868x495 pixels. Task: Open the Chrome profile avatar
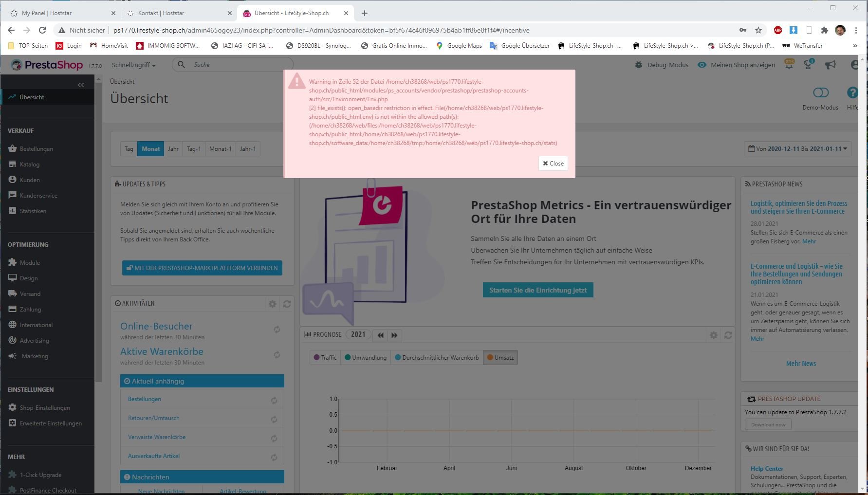click(x=840, y=30)
